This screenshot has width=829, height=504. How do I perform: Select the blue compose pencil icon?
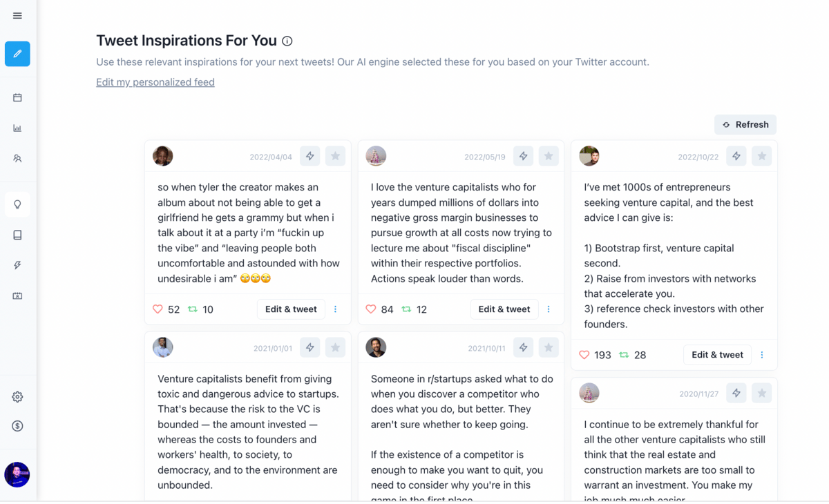click(17, 54)
